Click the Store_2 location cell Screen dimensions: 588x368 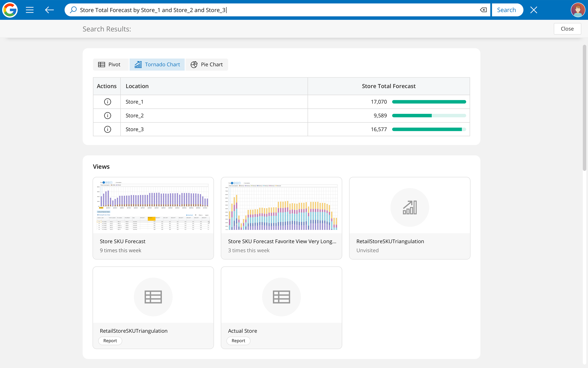pyautogui.click(x=214, y=116)
